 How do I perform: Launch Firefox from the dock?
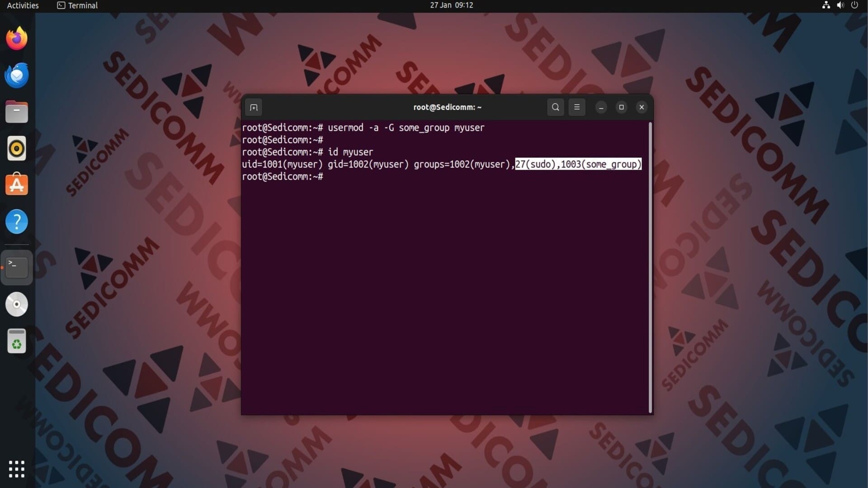17,38
